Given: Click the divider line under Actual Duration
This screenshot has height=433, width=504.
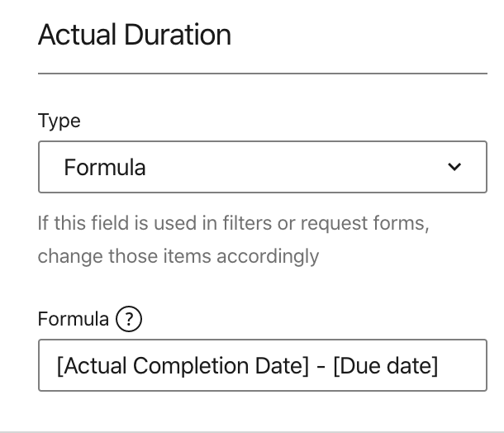Looking at the screenshot, I should pyautogui.click(x=262, y=74).
